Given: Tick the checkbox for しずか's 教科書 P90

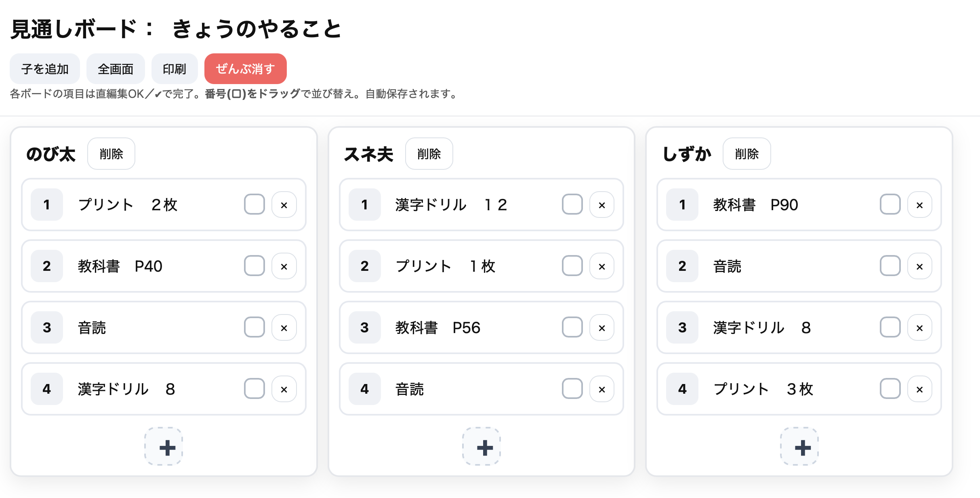Looking at the screenshot, I should [x=890, y=205].
